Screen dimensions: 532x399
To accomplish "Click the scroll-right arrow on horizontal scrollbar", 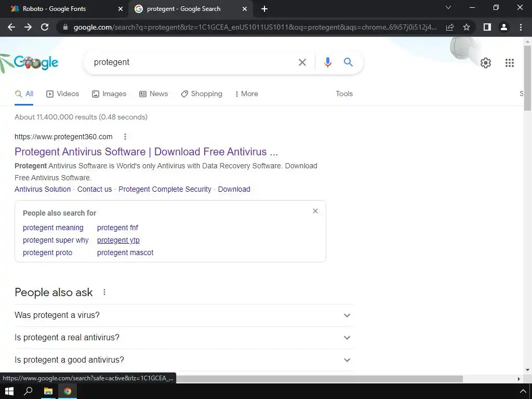I will pos(519,379).
